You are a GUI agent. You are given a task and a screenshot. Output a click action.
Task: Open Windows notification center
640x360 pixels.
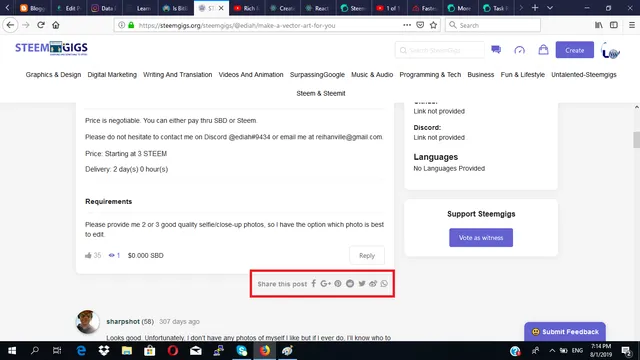click(626, 351)
